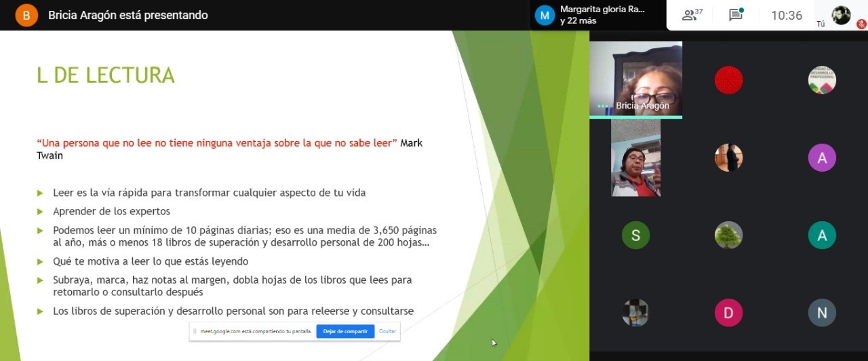Viewport: 868px width, 361px height.
Task: Click the pink D participant avatar
Action: pos(728,313)
